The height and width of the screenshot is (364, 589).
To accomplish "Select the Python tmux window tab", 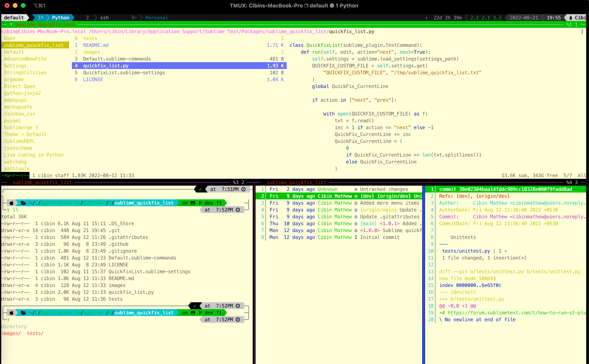I will tap(60, 18).
